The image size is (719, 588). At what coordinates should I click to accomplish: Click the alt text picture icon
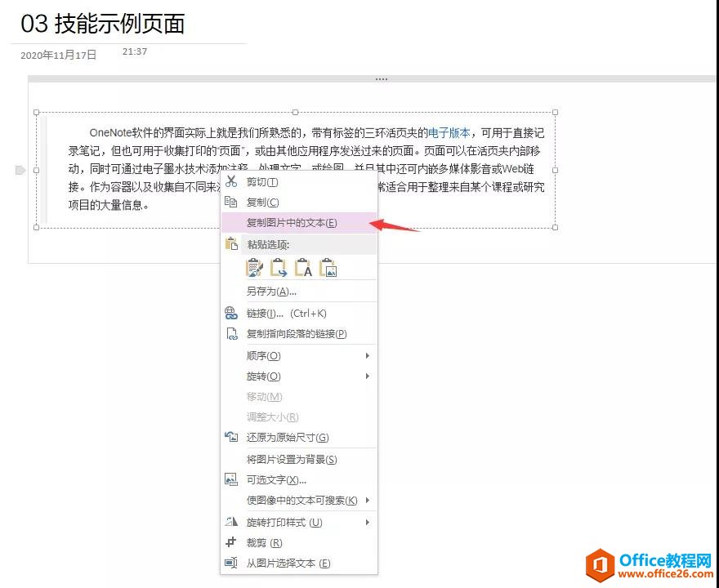point(231,479)
